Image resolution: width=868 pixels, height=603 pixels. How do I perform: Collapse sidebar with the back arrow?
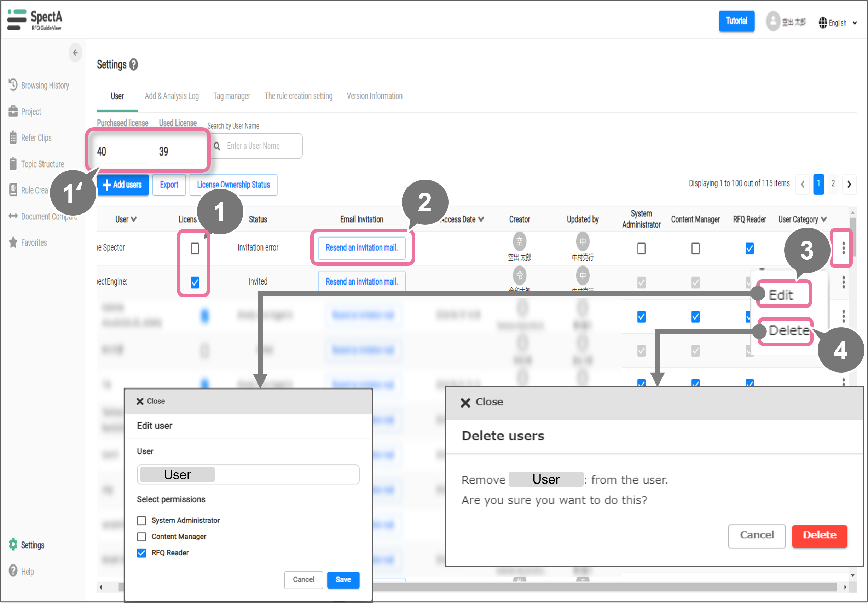pyautogui.click(x=75, y=53)
